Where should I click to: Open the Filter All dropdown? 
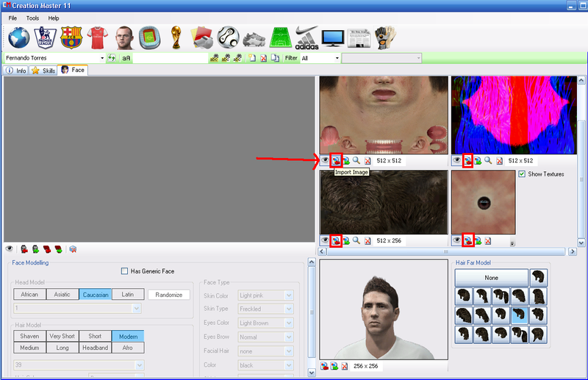(x=337, y=58)
